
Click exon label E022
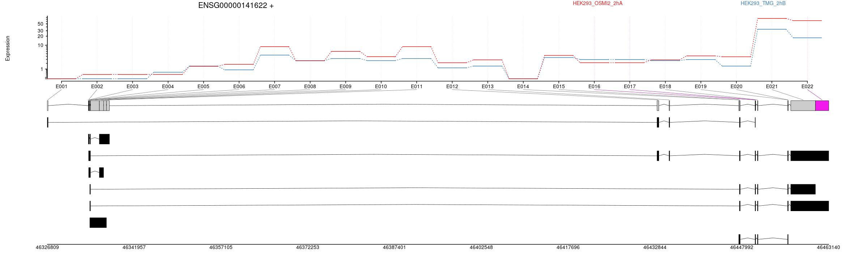click(x=807, y=86)
